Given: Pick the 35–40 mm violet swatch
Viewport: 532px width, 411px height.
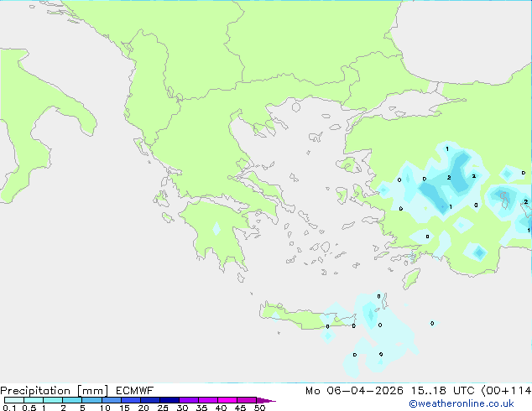Looking at the screenshot, I should click(208, 400).
